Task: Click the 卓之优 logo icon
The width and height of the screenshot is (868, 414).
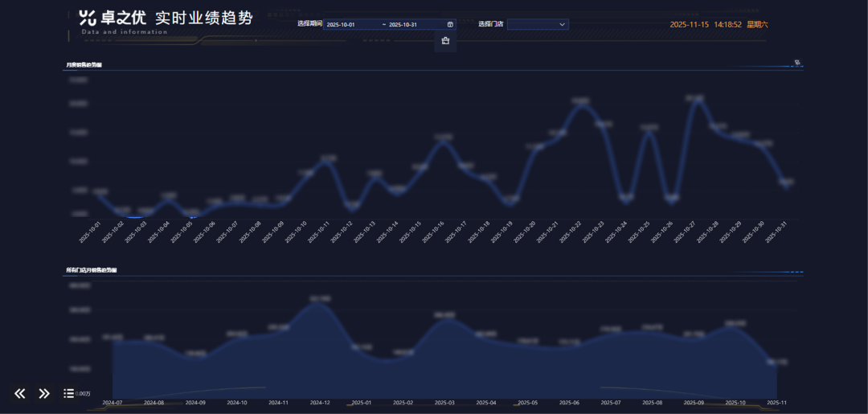Action: click(x=88, y=18)
